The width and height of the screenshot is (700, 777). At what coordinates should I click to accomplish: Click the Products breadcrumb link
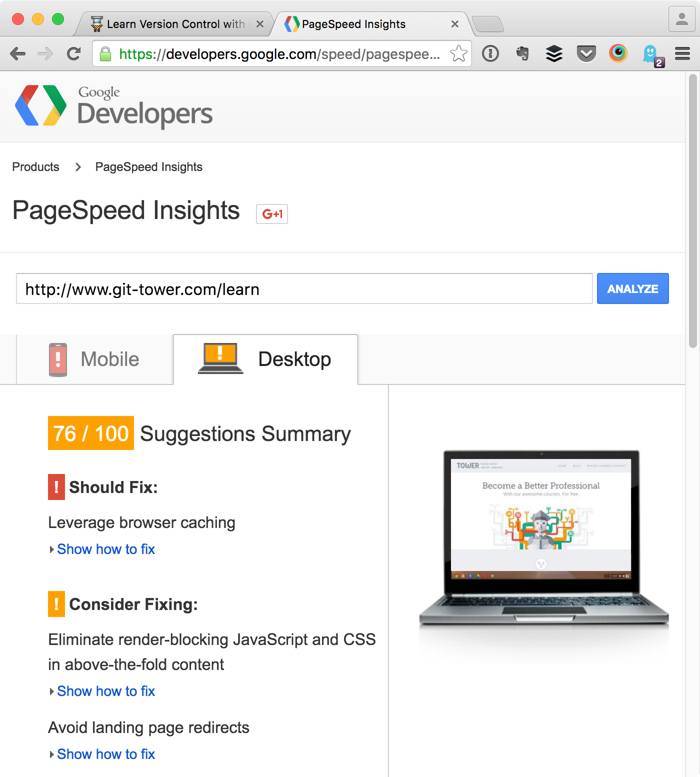(35, 166)
